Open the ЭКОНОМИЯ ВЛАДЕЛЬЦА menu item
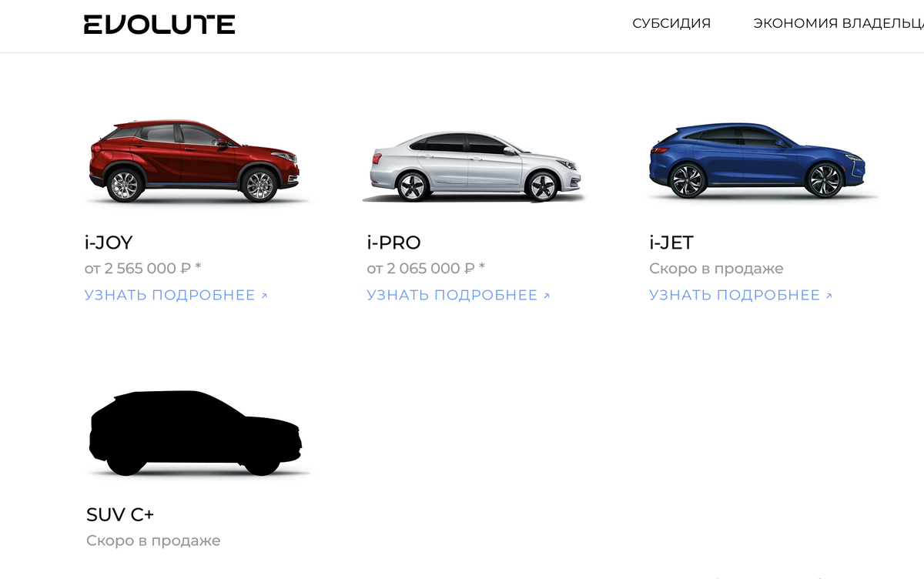 [x=839, y=23]
